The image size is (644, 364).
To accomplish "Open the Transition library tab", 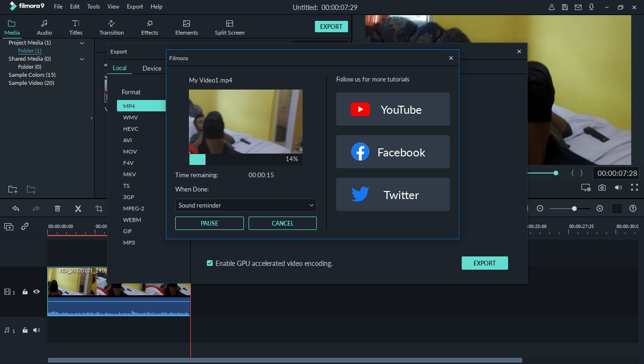I will (x=112, y=27).
